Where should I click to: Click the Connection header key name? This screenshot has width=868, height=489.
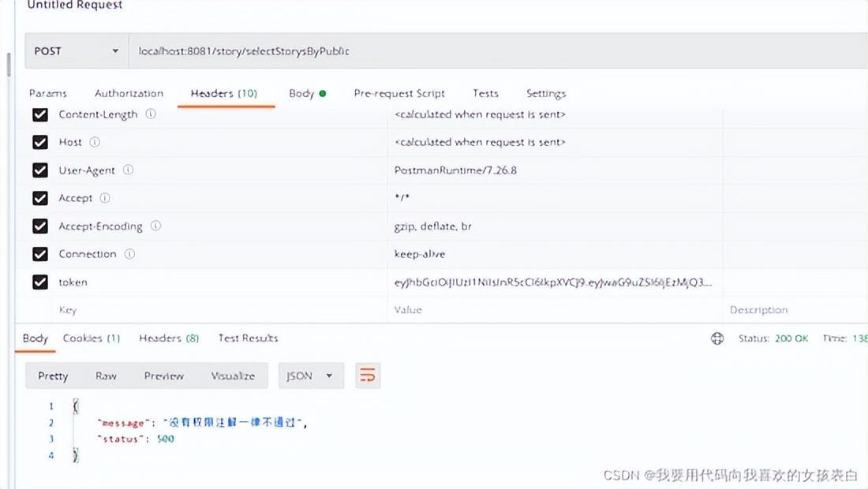(x=88, y=254)
